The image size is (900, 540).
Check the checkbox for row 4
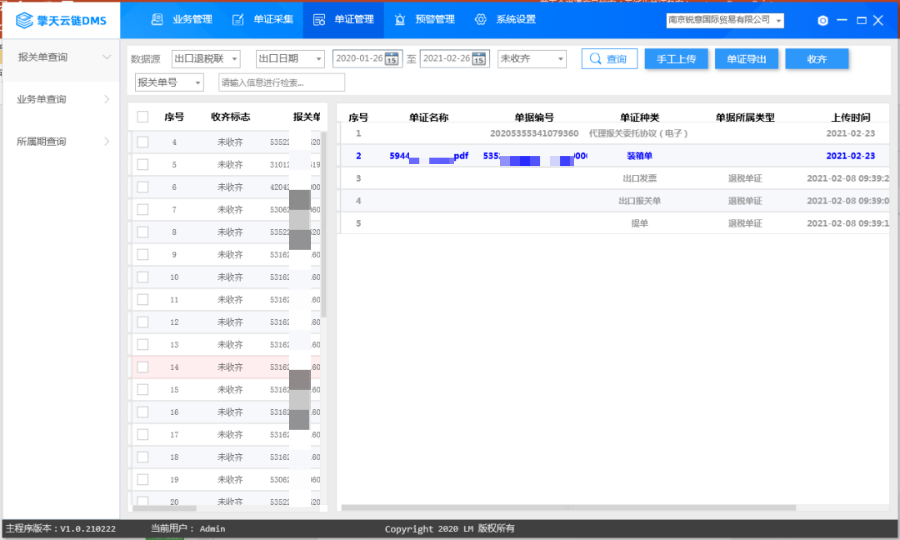coord(142,142)
